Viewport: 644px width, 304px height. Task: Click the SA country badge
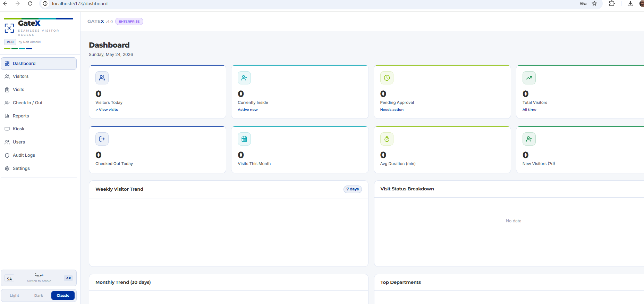[x=9, y=279]
